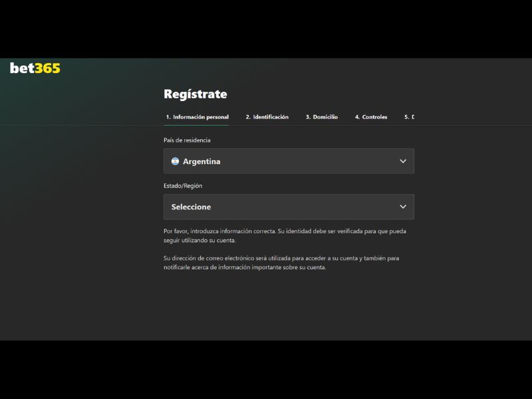
Task: Open the País de residencia dropdown
Action: click(289, 161)
